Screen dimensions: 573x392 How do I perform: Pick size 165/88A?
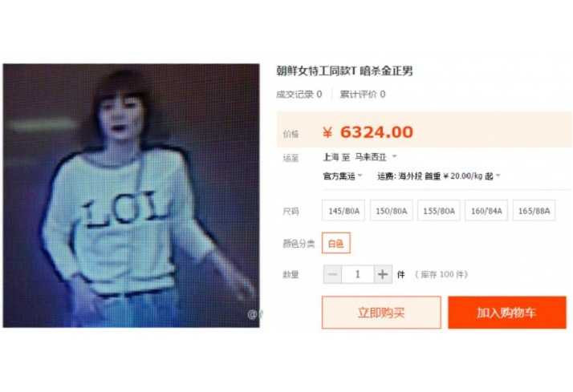(x=534, y=211)
